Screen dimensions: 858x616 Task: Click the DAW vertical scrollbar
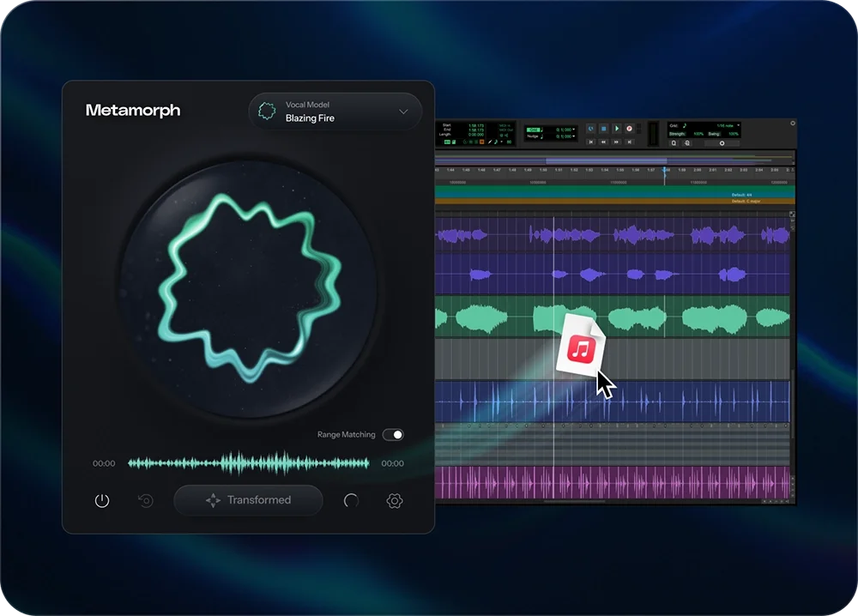[x=792, y=402]
